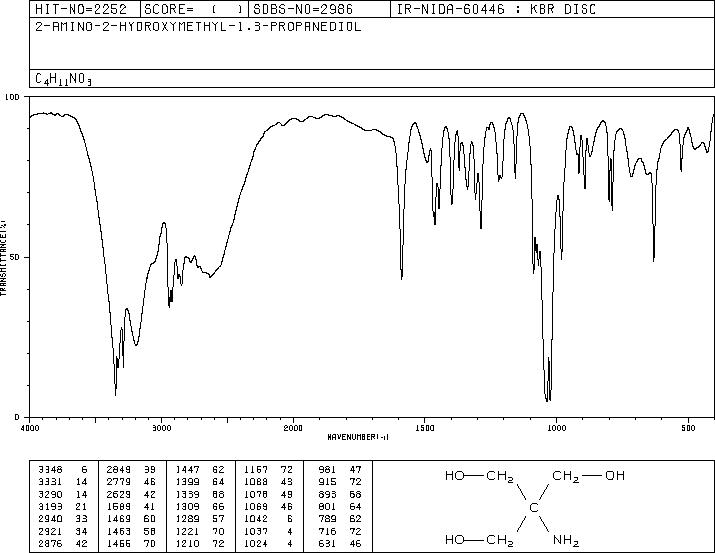Click the NH2 group in structure diagram
Image resolution: width=715 pixels, height=553 pixels.
(566, 540)
